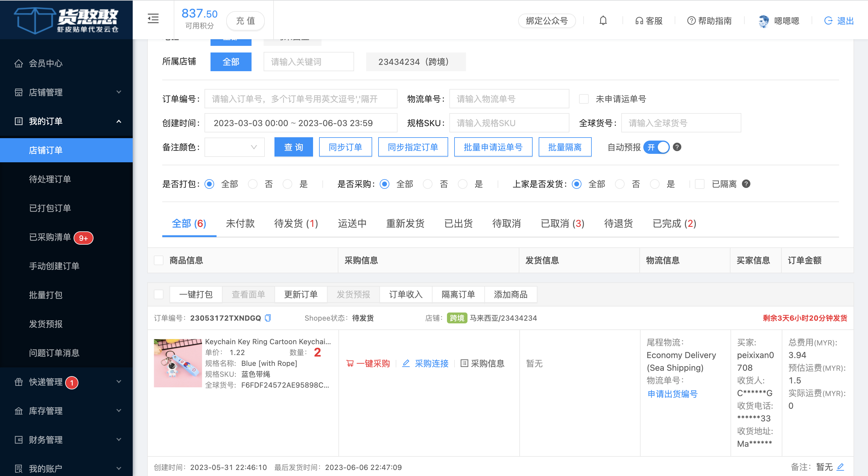Expand the 我的账户 menu chevron

119,468
